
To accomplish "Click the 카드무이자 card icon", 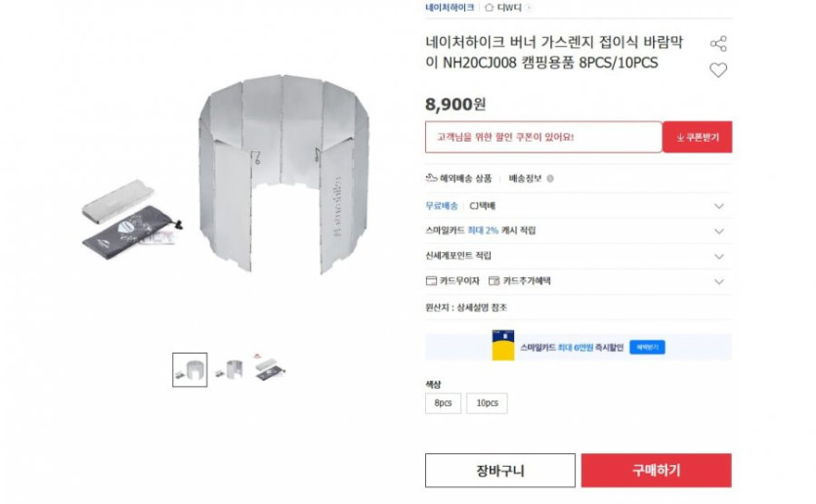I will 431,281.
